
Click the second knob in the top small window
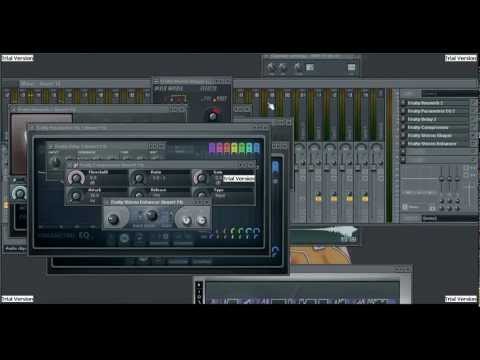point(282,68)
